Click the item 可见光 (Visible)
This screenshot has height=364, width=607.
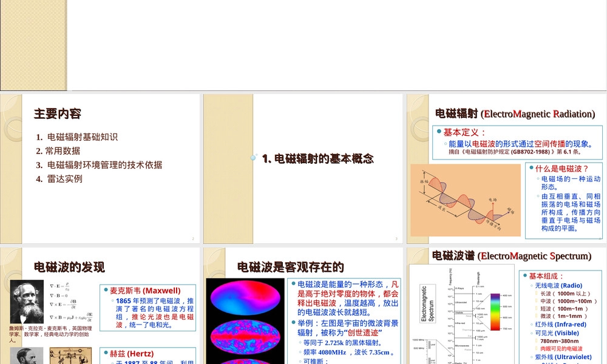point(557,333)
